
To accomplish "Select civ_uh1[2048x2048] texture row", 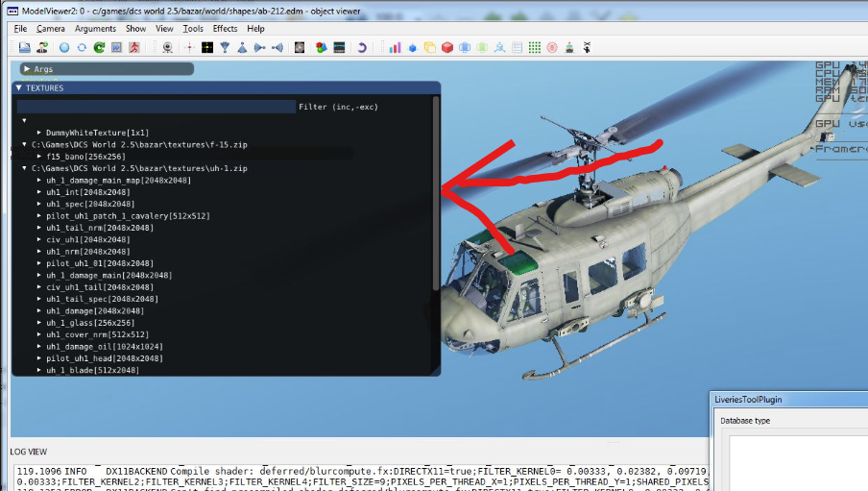I will (88, 239).
